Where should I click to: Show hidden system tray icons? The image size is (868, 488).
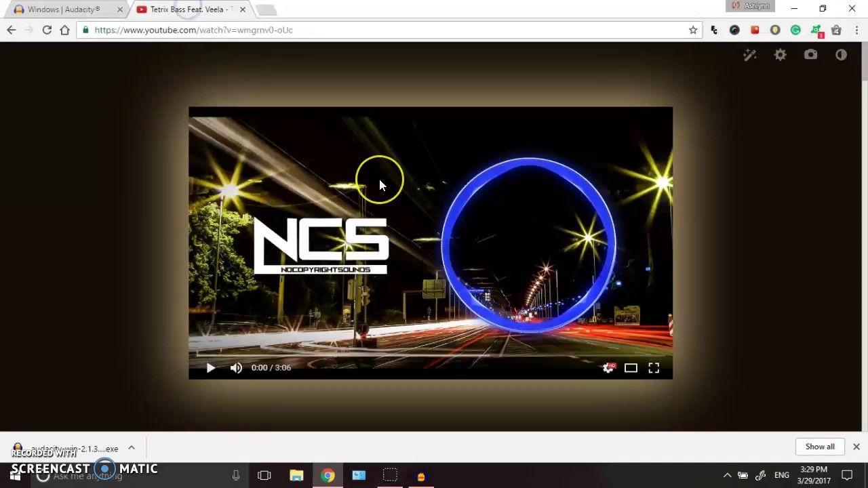coord(727,476)
